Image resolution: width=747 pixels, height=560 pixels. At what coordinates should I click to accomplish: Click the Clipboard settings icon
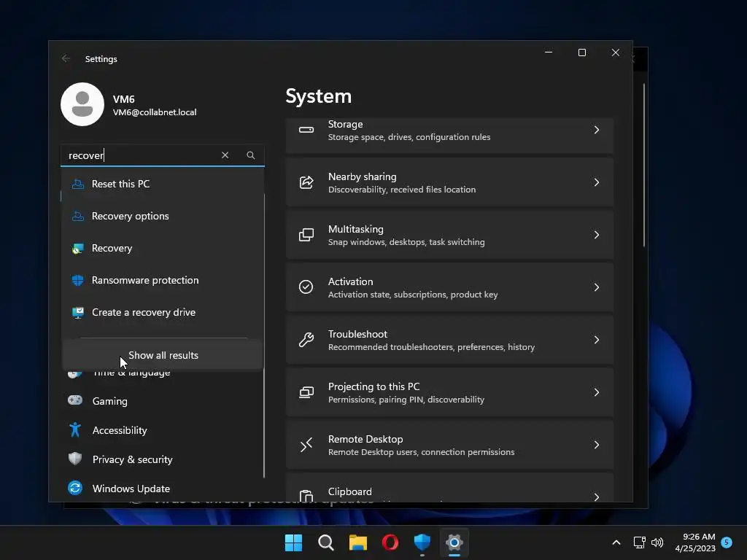(306, 496)
